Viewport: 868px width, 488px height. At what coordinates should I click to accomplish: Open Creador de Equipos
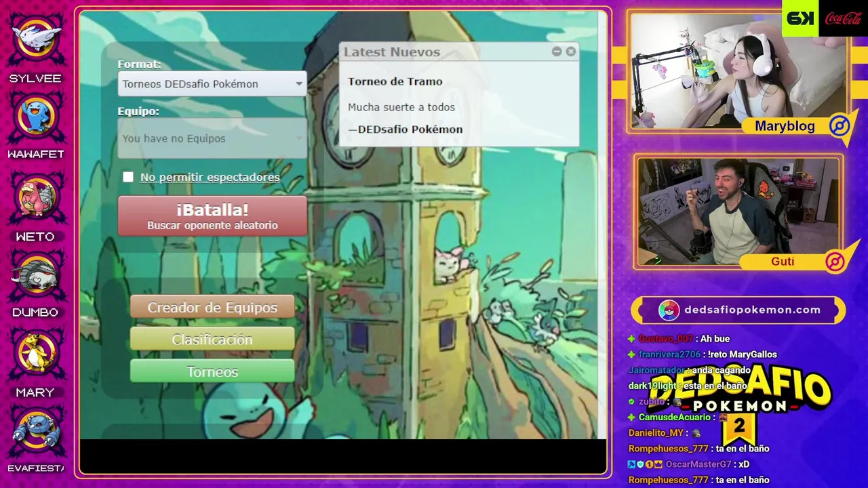(212, 307)
